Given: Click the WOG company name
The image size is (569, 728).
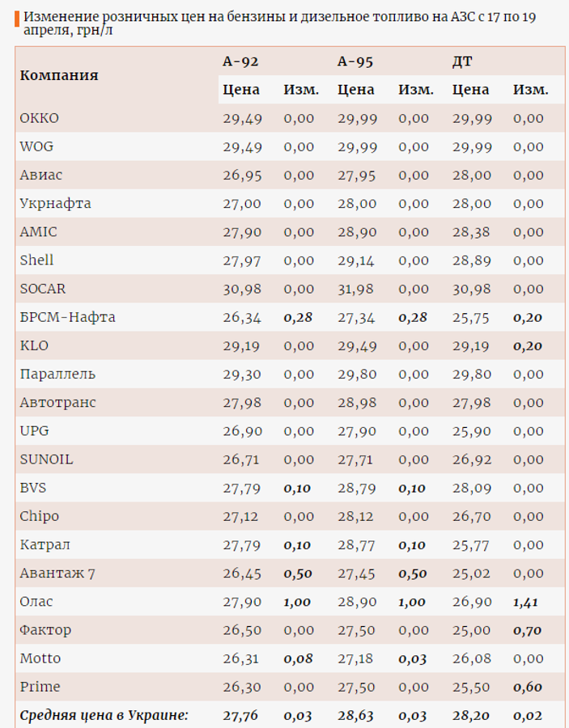Looking at the screenshot, I should tap(37, 146).
